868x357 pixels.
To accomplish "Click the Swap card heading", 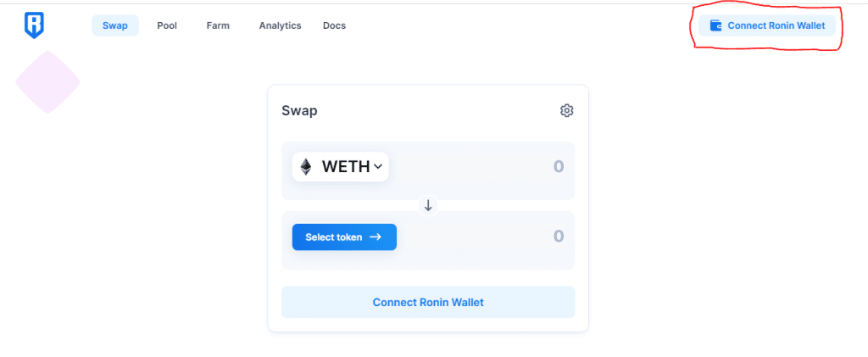I will [299, 111].
